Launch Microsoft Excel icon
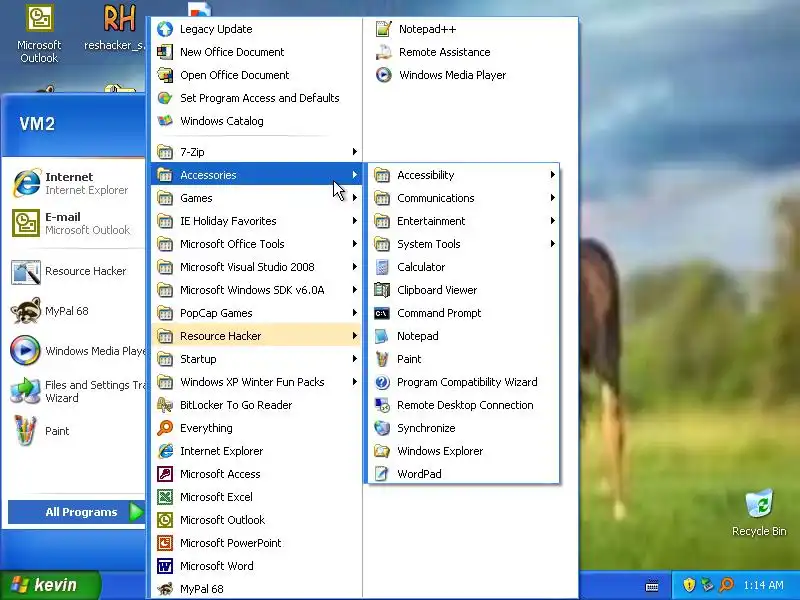This screenshot has width=800, height=600. pos(164,496)
